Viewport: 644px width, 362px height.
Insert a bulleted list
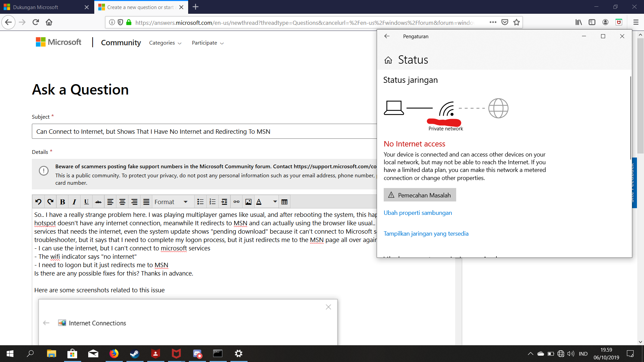[x=200, y=202]
